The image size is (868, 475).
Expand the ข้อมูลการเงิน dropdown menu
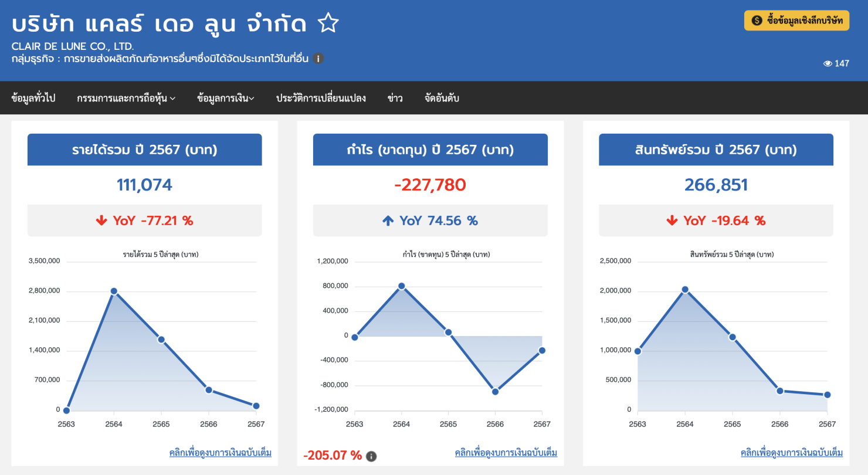tap(226, 99)
